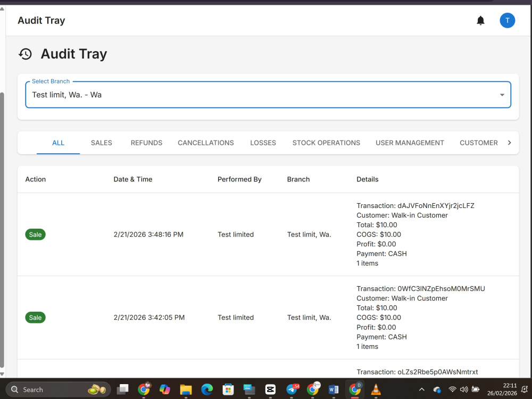Open the Wi-Fi network tray icon

452,389
